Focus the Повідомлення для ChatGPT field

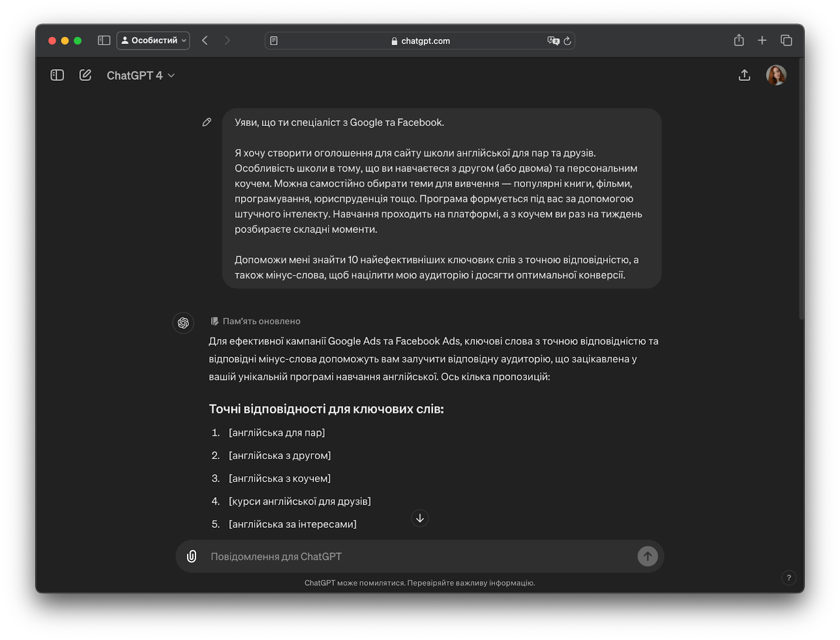tap(420, 557)
